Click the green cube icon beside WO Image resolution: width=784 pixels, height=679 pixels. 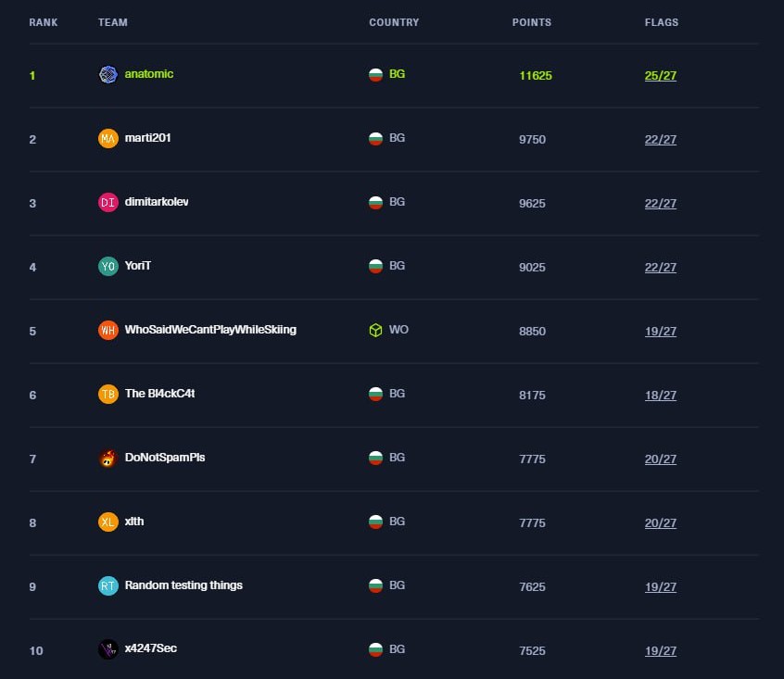click(375, 331)
